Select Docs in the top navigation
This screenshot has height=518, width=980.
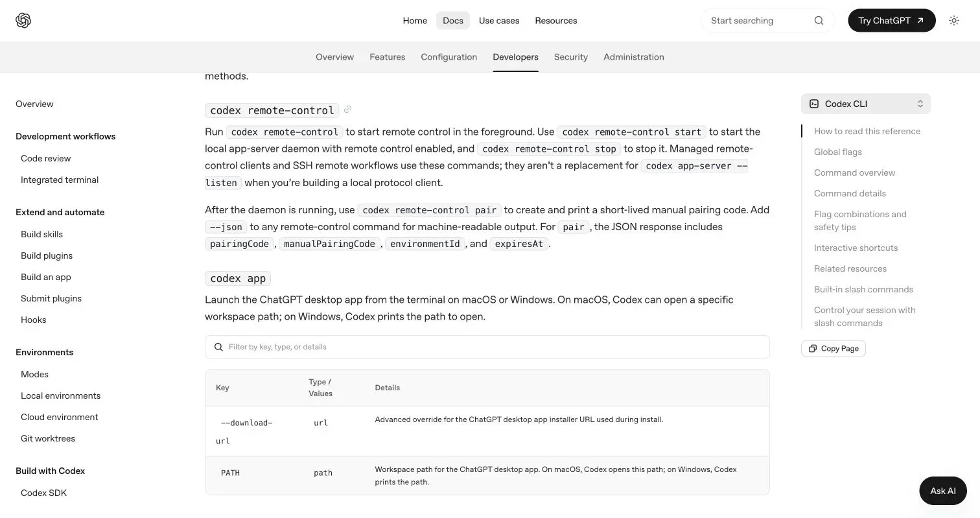pos(453,21)
